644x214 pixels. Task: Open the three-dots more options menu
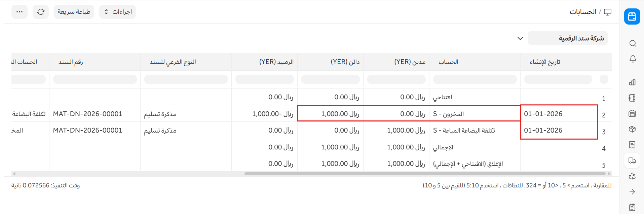pyautogui.click(x=20, y=12)
